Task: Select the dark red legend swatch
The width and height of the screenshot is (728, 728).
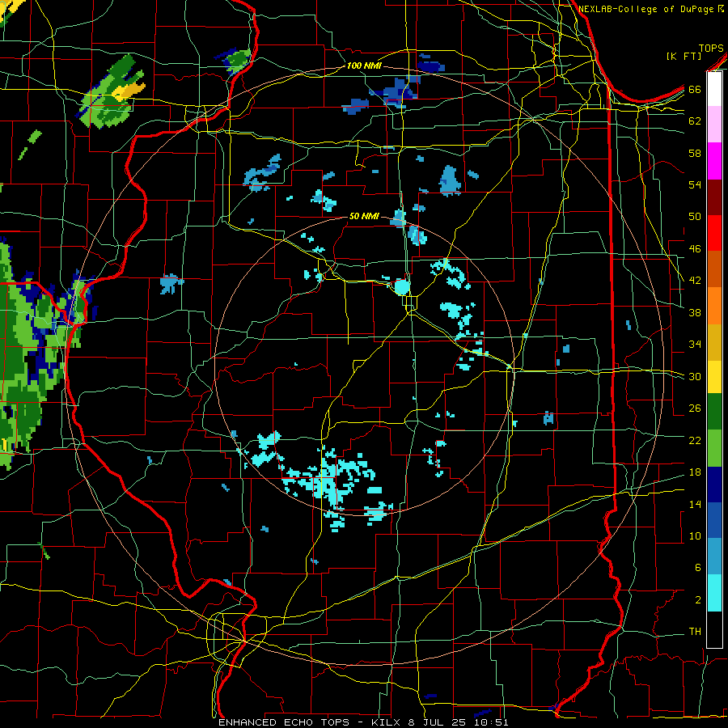Action: pos(714,197)
